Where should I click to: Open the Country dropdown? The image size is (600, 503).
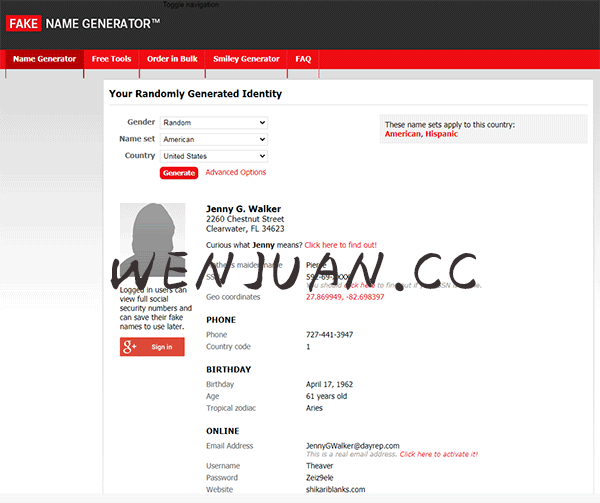pos(214,156)
